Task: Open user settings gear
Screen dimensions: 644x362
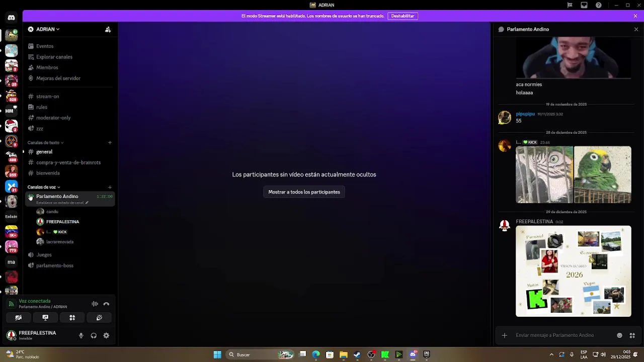Action: [x=106, y=335]
